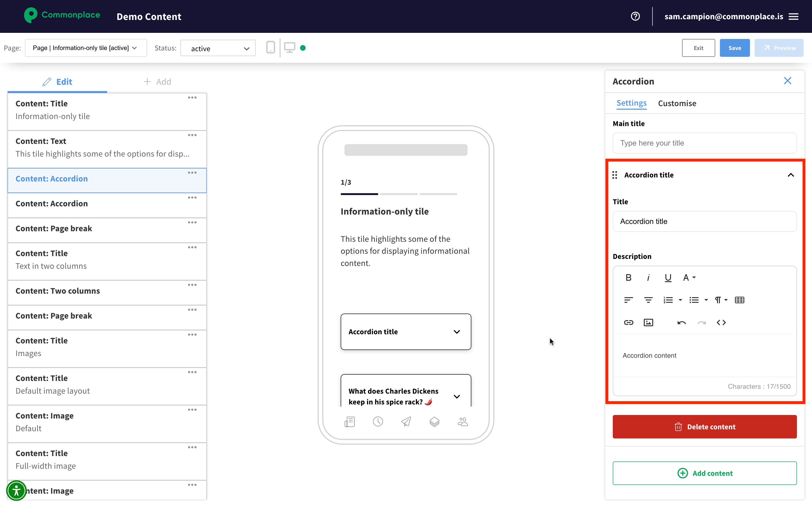Screen dimensions: 812x507
Task: Click the underline formatting icon
Action: 668,278
